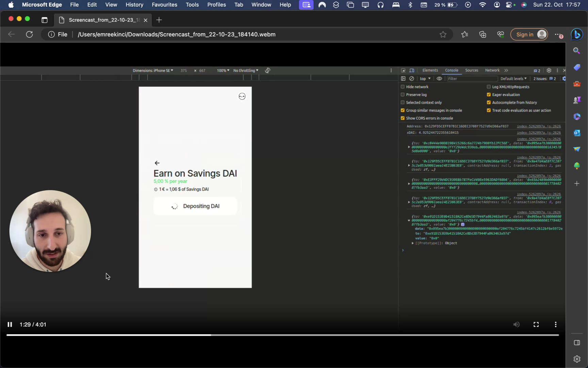Open sidebar settings gear
Viewport: 588px width, 368px height.
[x=576, y=359]
